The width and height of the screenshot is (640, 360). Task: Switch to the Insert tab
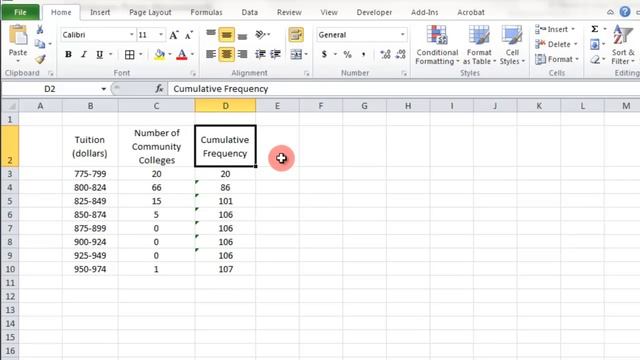click(100, 12)
